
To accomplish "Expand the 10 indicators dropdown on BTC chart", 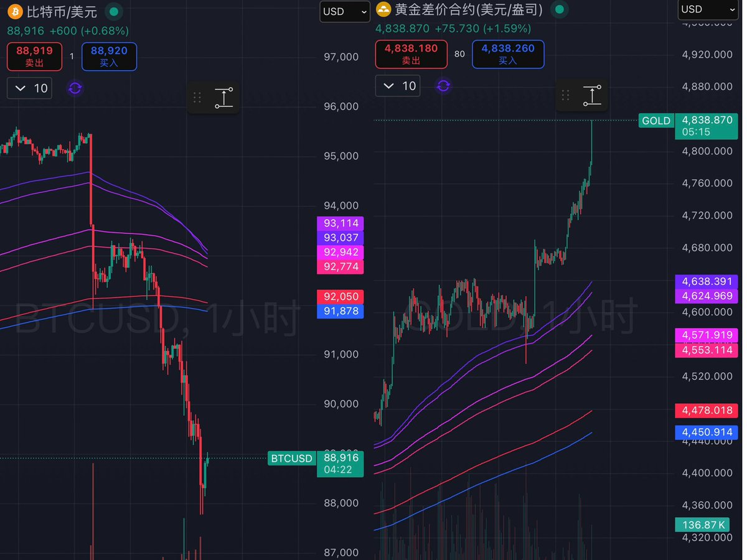I will [30, 88].
